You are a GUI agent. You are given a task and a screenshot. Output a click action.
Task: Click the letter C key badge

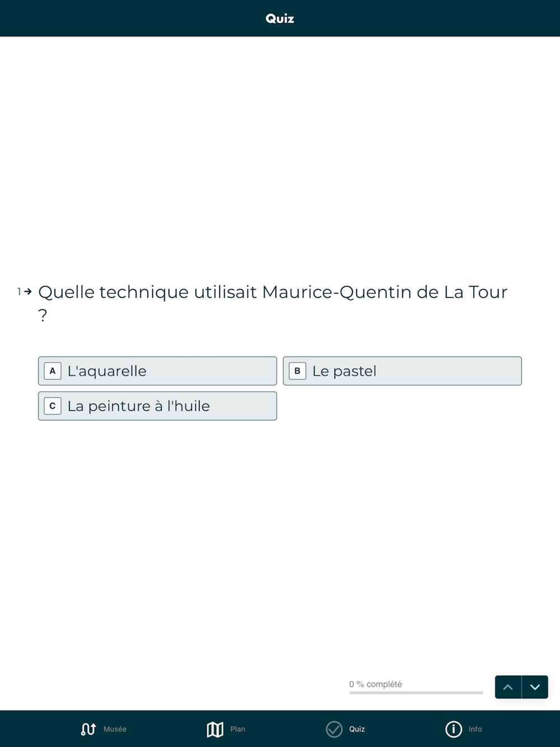53,406
